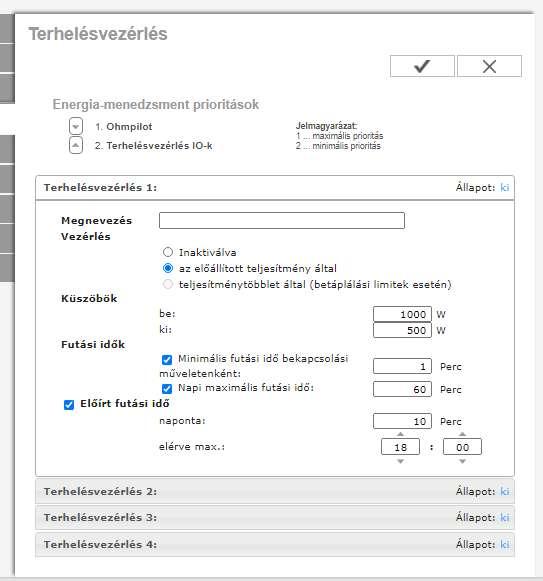543x581 pixels.
Task: Cancel changes with the X button
Action: point(489,66)
